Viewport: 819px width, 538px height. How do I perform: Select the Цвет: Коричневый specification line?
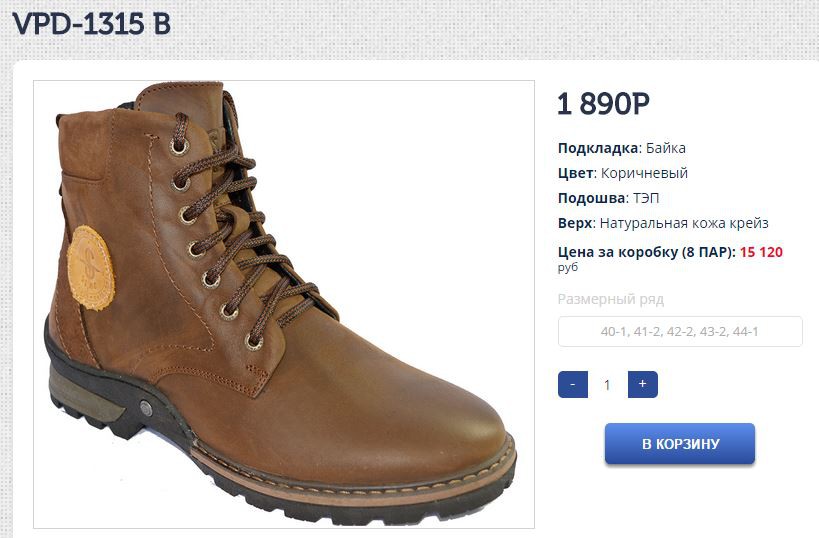622,173
